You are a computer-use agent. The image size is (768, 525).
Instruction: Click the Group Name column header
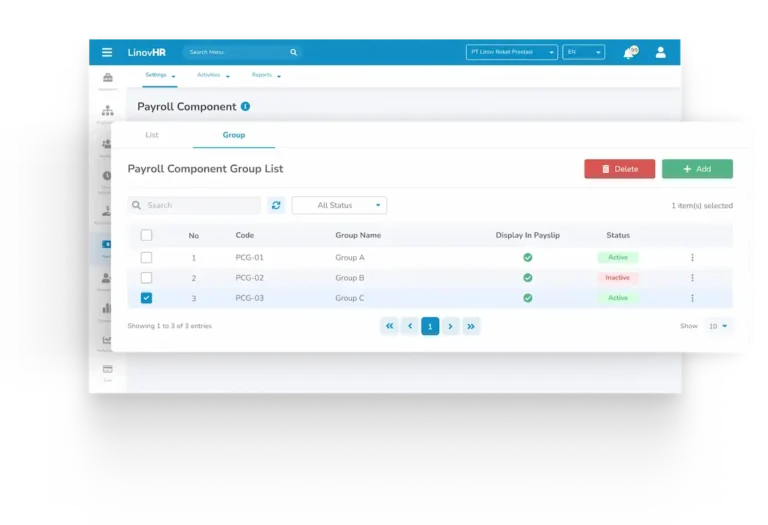coord(358,235)
